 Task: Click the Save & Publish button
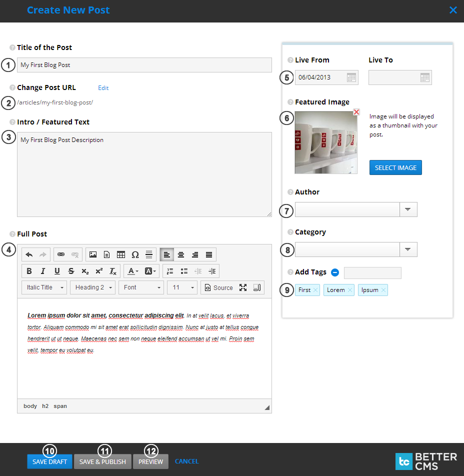tap(102, 461)
